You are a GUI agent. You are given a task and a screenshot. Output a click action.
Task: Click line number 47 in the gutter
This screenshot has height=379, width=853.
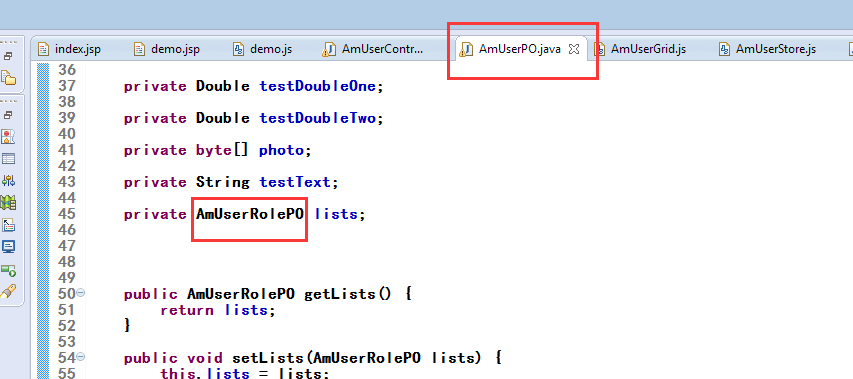[66, 246]
